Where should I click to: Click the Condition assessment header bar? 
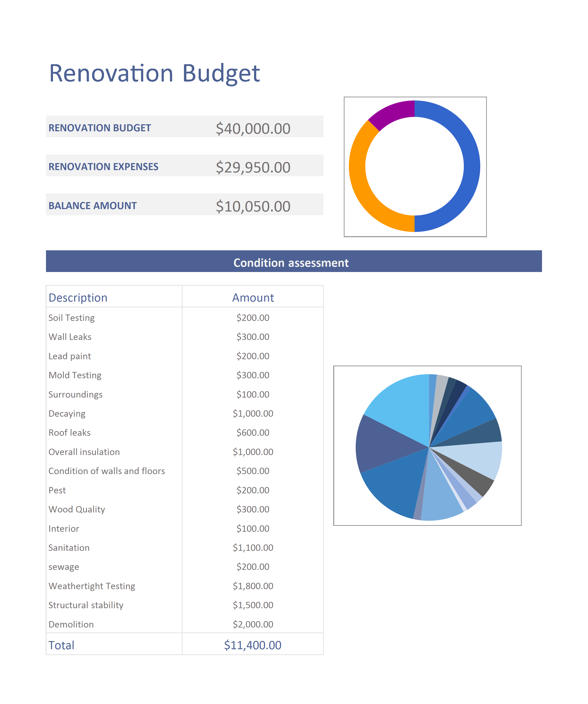[x=294, y=261]
